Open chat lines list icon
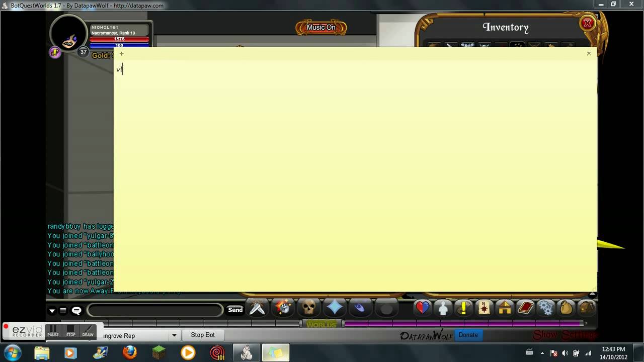The height and width of the screenshot is (362, 644). tap(63, 310)
